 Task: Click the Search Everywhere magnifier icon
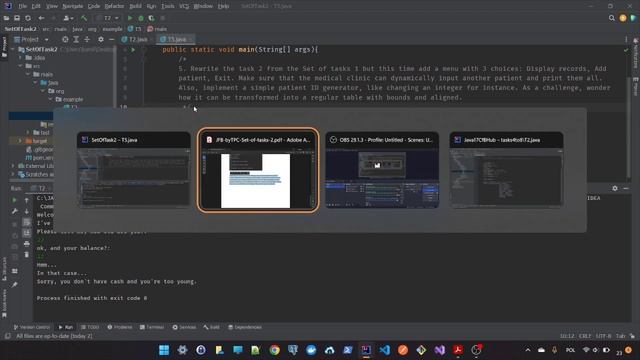(611, 18)
